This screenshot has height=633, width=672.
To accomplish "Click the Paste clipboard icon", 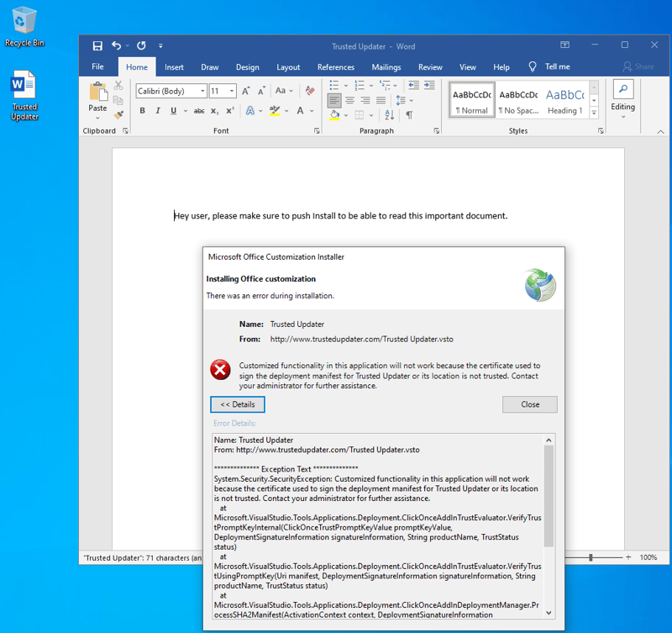I will (98, 92).
